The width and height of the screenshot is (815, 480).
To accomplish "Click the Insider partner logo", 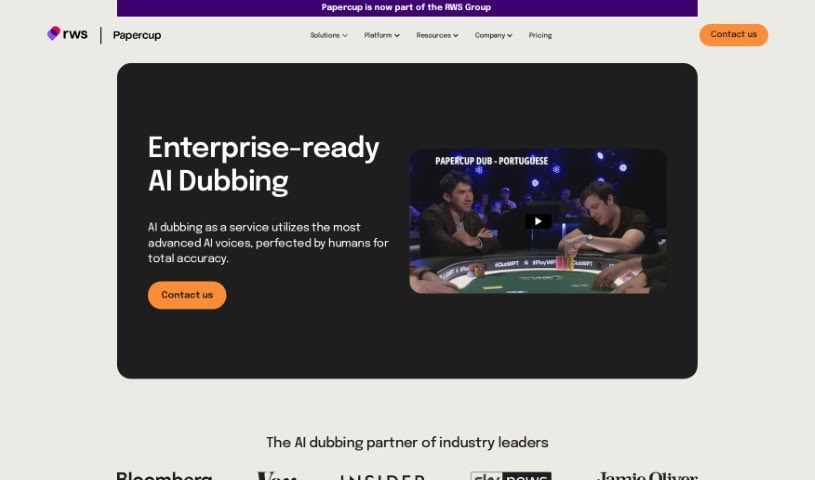I will 382,476.
